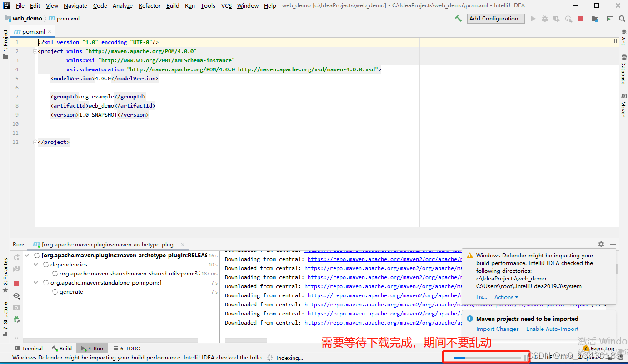Image resolution: width=628 pixels, height=364 pixels.
Task: Open the Ant tool window
Action: coord(623,38)
